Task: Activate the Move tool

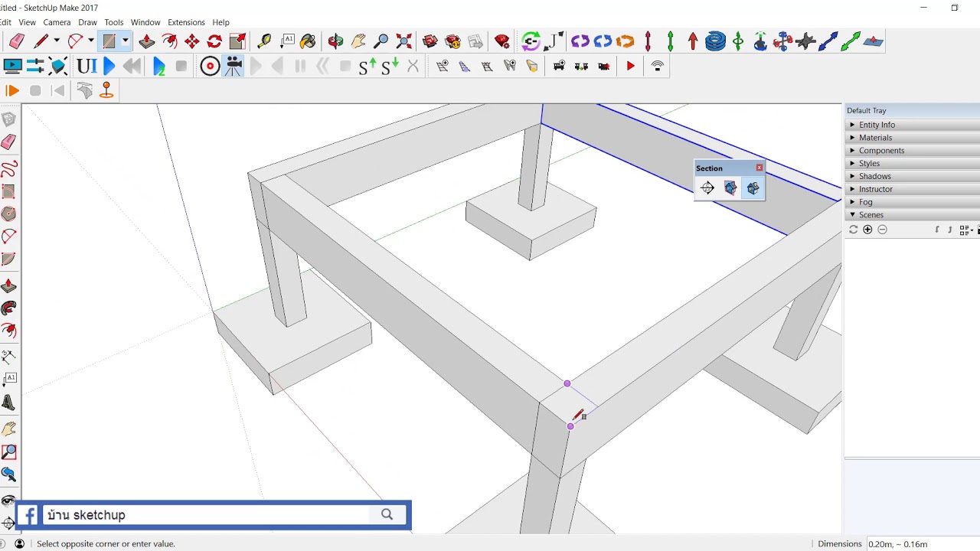Action: [192, 41]
